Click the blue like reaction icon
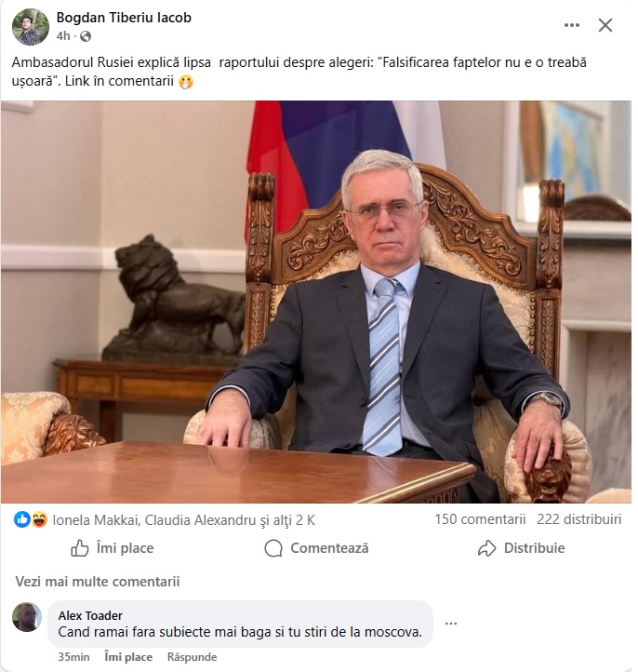This screenshot has height=672, width=638. click(x=22, y=519)
